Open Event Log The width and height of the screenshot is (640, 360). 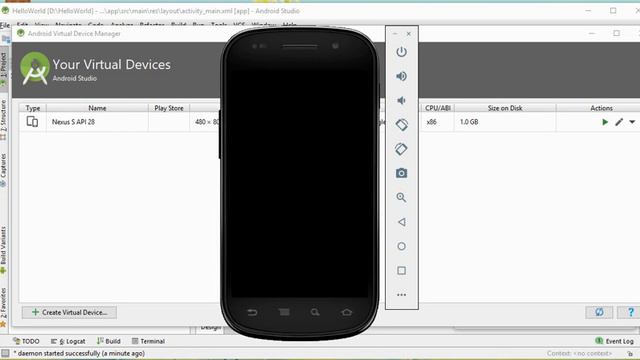pyautogui.click(x=615, y=341)
